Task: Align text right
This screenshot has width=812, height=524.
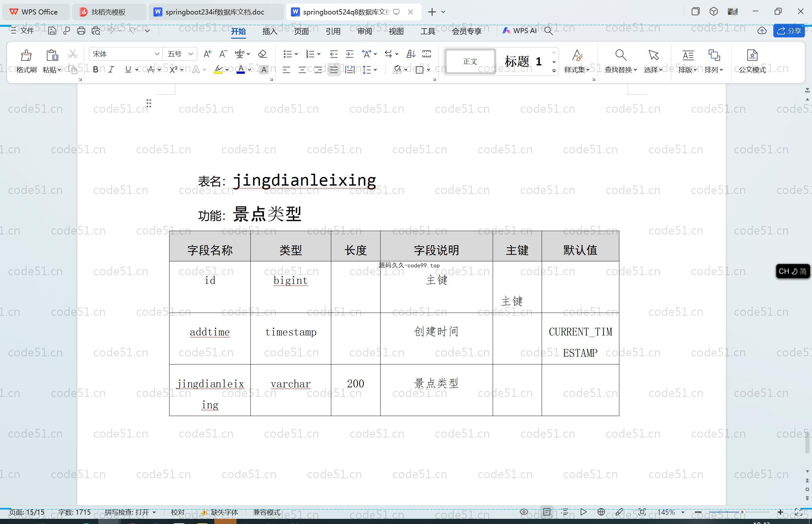Action: point(318,70)
